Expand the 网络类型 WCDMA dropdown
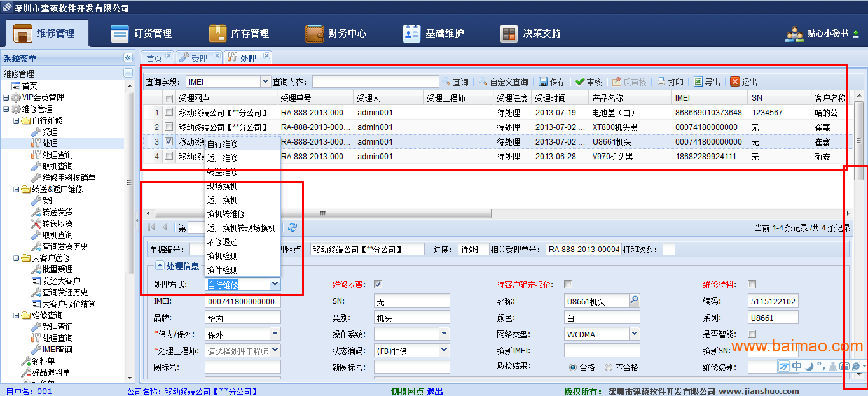This screenshot has height=396, width=868. [x=634, y=334]
